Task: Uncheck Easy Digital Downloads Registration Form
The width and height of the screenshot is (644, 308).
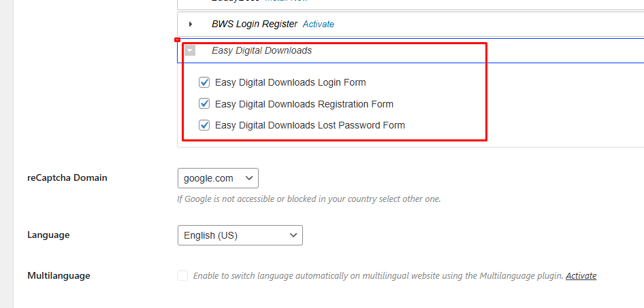Action: pos(204,104)
